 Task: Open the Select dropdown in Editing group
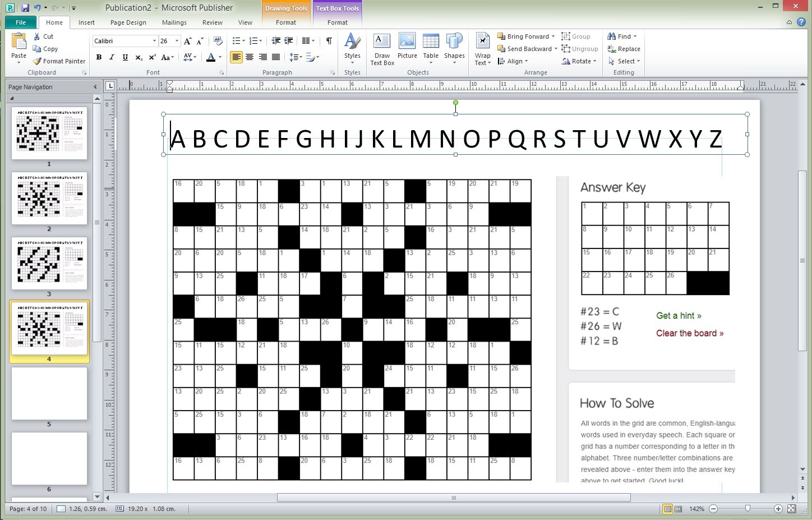click(624, 61)
